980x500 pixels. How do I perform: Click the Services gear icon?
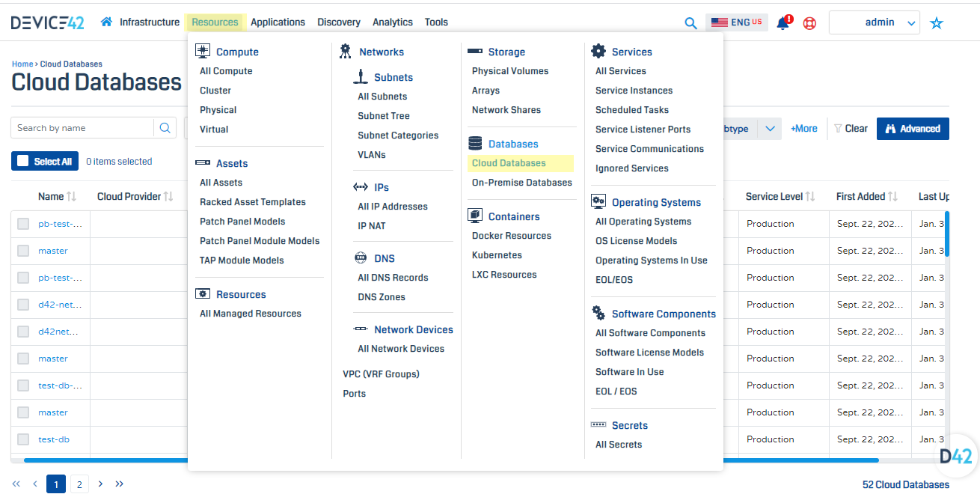click(598, 51)
